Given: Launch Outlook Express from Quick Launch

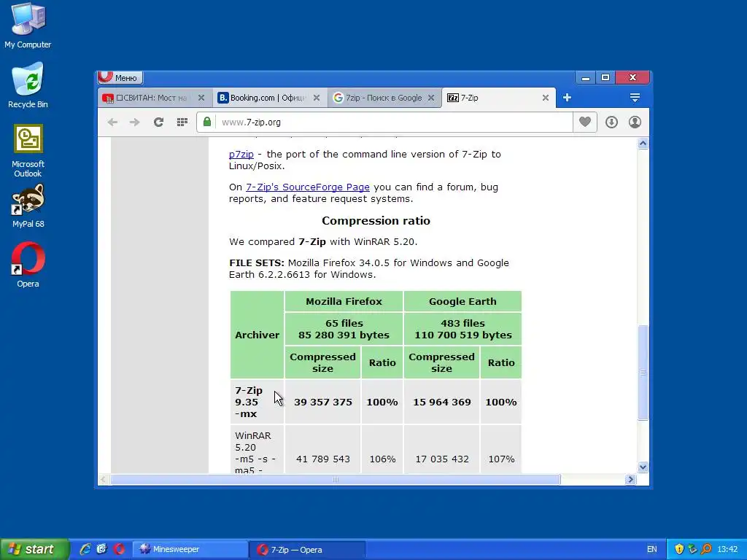Looking at the screenshot, I should tap(102, 549).
